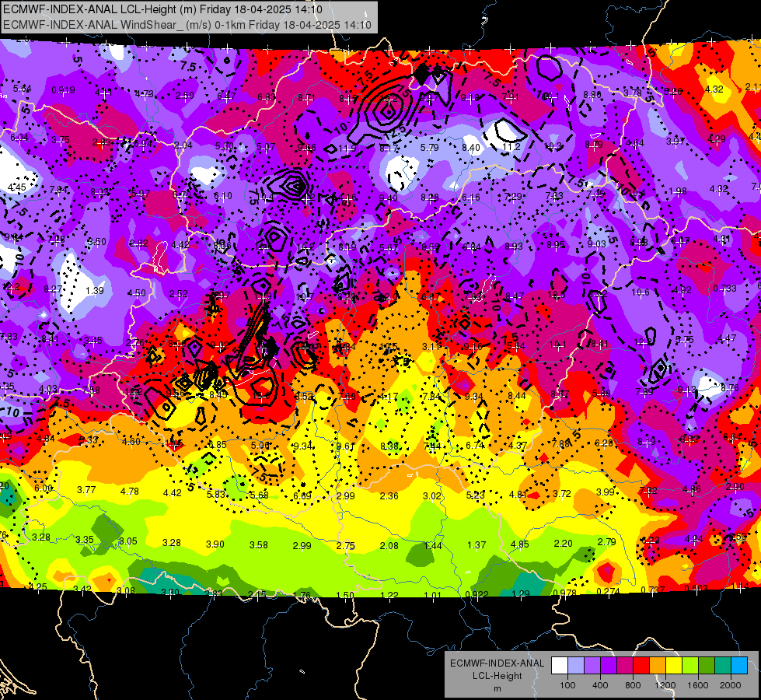Click the map value 0.733
The image size is (761, 700).
click(x=724, y=288)
